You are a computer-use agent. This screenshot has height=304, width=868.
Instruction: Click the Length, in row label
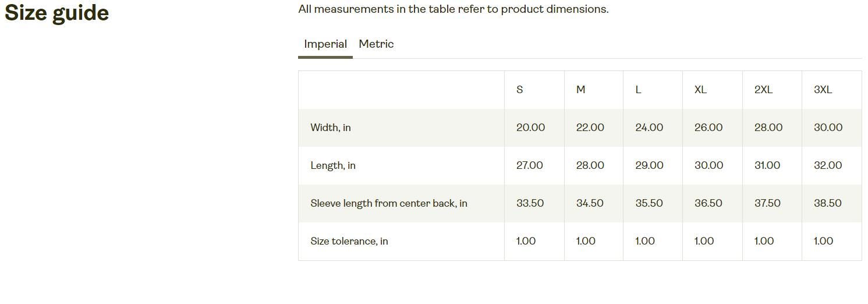click(333, 165)
